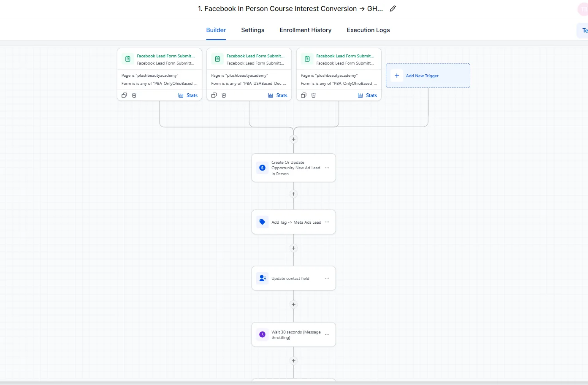The height and width of the screenshot is (385, 588).
Task: Open three-dot menu for Wait 30 seconds
Action: (x=327, y=334)
